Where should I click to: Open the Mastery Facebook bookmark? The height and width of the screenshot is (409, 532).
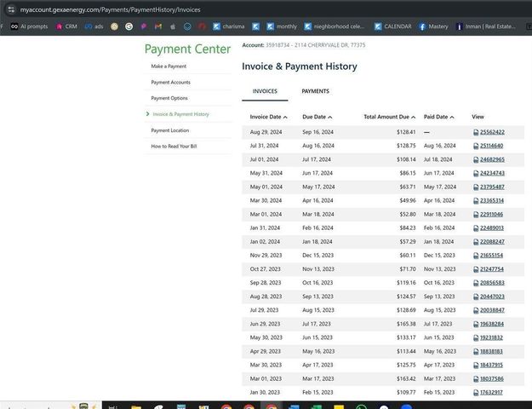(x=432, y=26)
